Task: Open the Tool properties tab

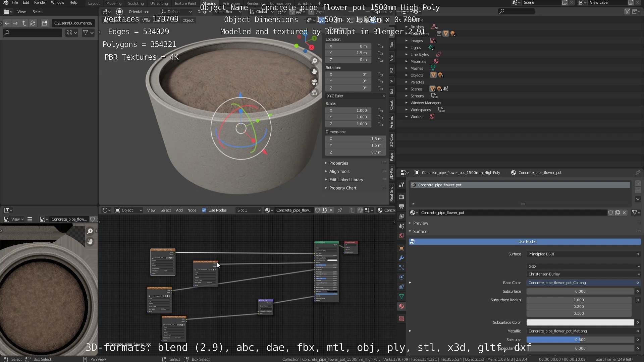Action: coord(401,185)
